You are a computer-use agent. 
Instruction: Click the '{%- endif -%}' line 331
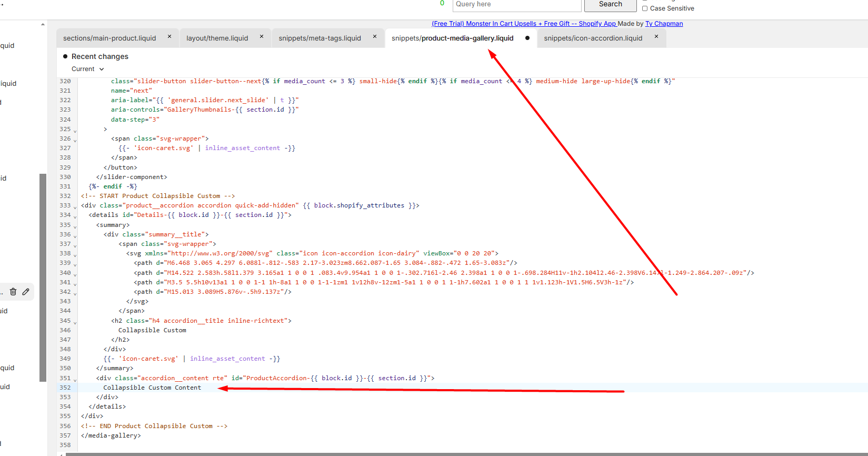[113, 186]
